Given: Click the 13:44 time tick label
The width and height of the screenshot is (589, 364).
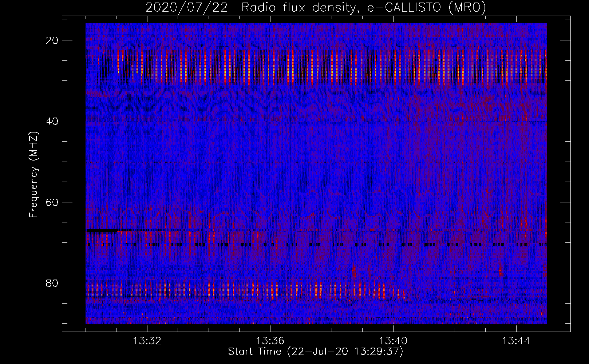Looking at the screenshot, I should click(516, 341).
